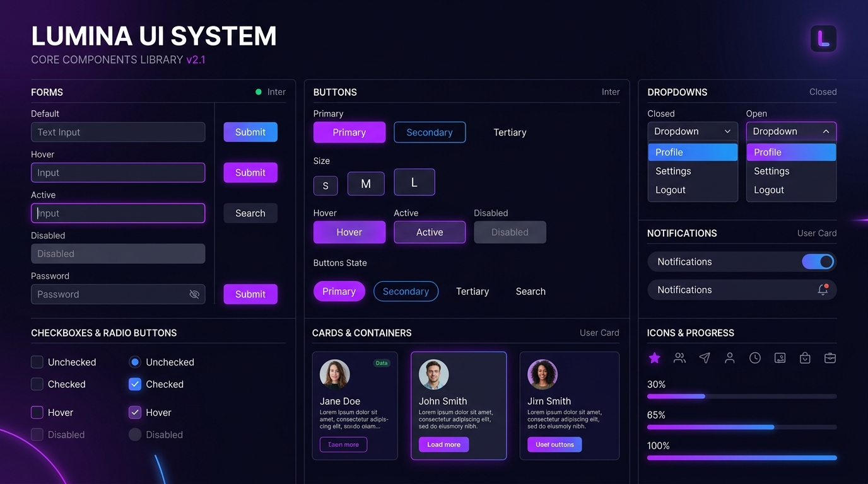868x484 pixels.
Task: Click the purple button on the Jirn Smith card
Action: point(554,444)
